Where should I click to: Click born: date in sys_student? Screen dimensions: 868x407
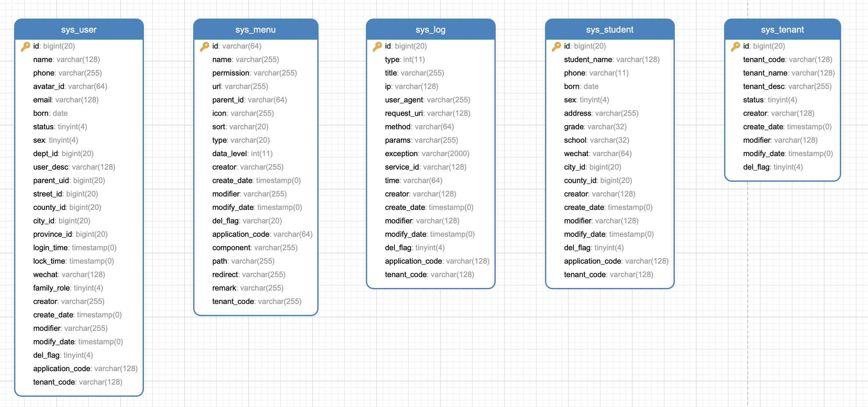pos(581,86)
